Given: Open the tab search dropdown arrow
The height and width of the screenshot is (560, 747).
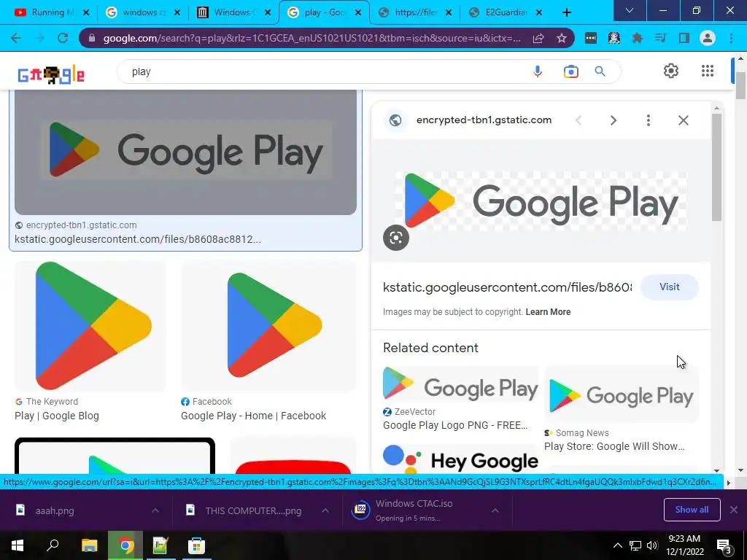Looking at the screenshot, I should tap(630, 11).
